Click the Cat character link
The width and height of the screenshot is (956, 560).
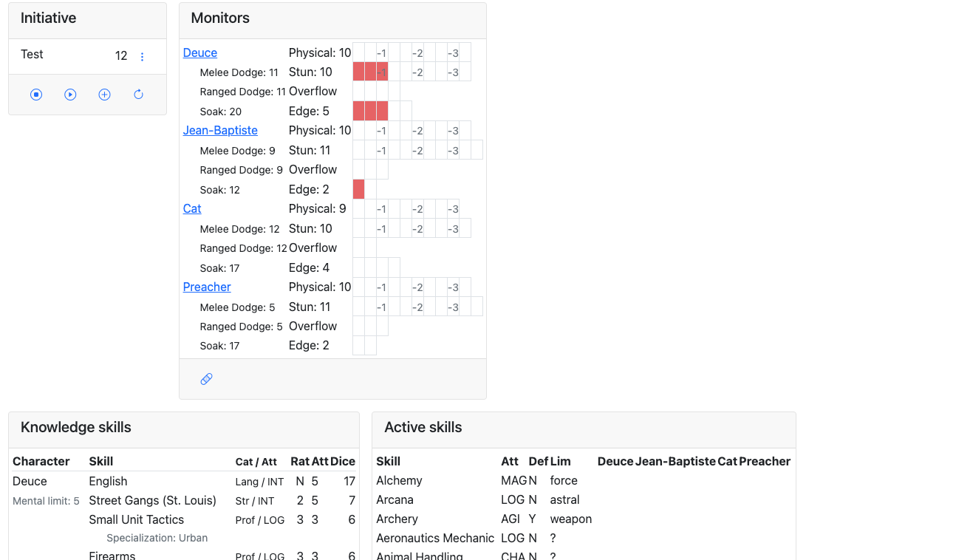click(192, 209)
